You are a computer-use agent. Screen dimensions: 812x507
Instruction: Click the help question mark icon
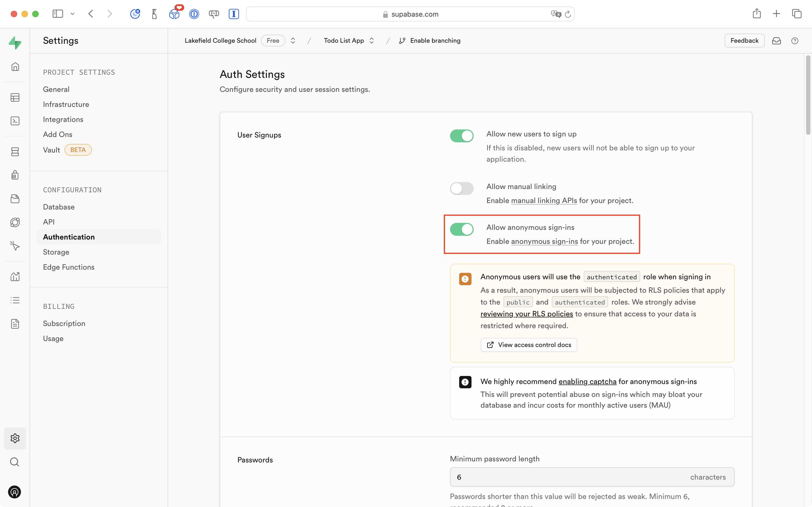coord(794,41)
